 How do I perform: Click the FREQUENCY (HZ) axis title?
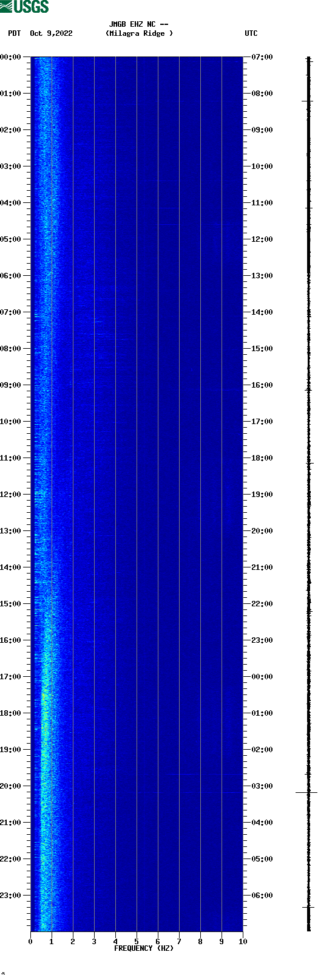coord(144,948)
